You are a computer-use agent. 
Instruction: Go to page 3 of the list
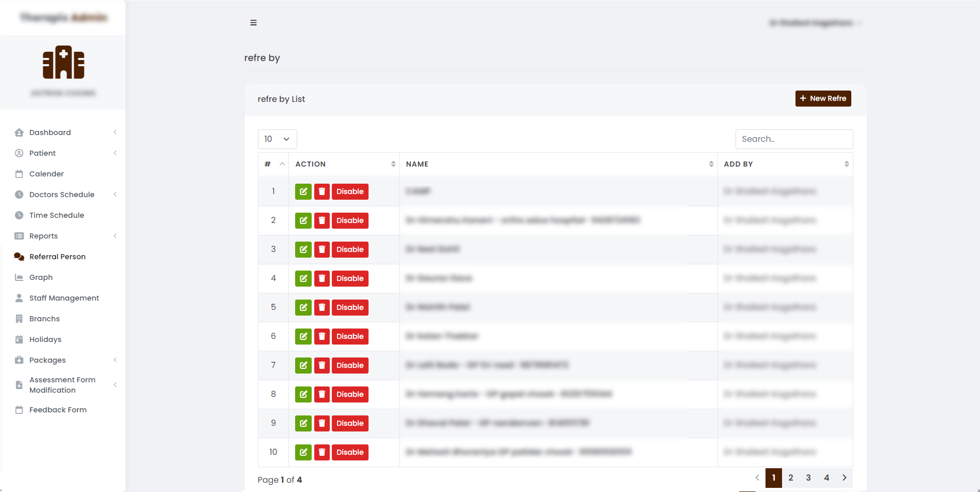point(808,478)
